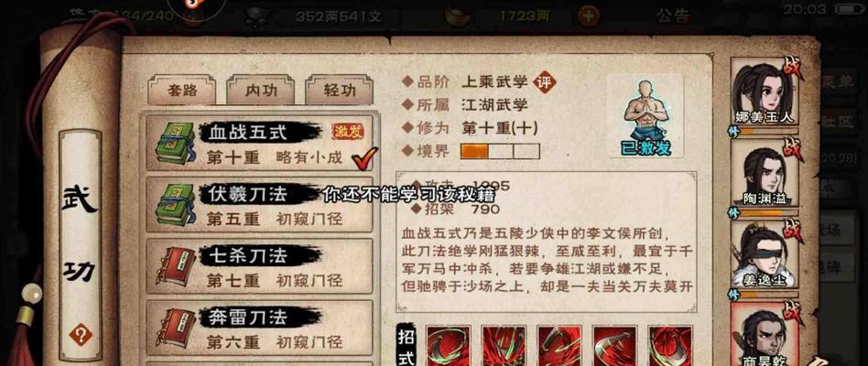Screen dimensions: 868x366
Task: Open the 公告 announcements button
Action: [675, 16]
